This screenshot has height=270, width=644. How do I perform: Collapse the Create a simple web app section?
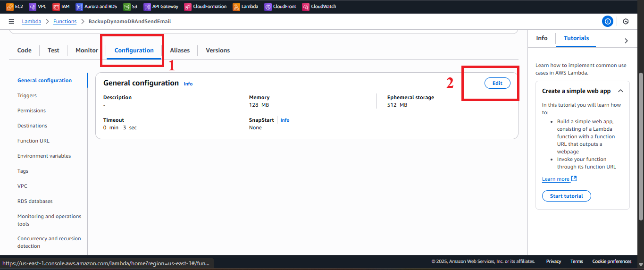[x=620, y=91]
